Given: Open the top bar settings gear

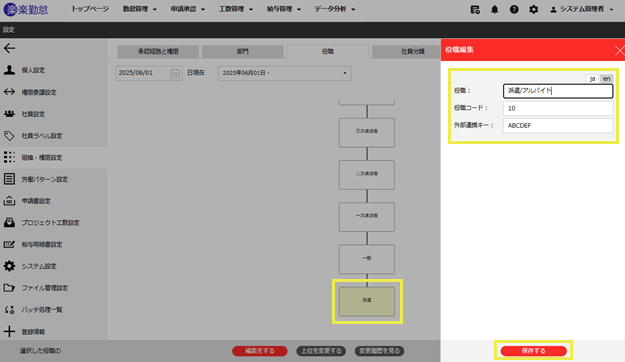Looking at the screenshot, I should point(533,10).
